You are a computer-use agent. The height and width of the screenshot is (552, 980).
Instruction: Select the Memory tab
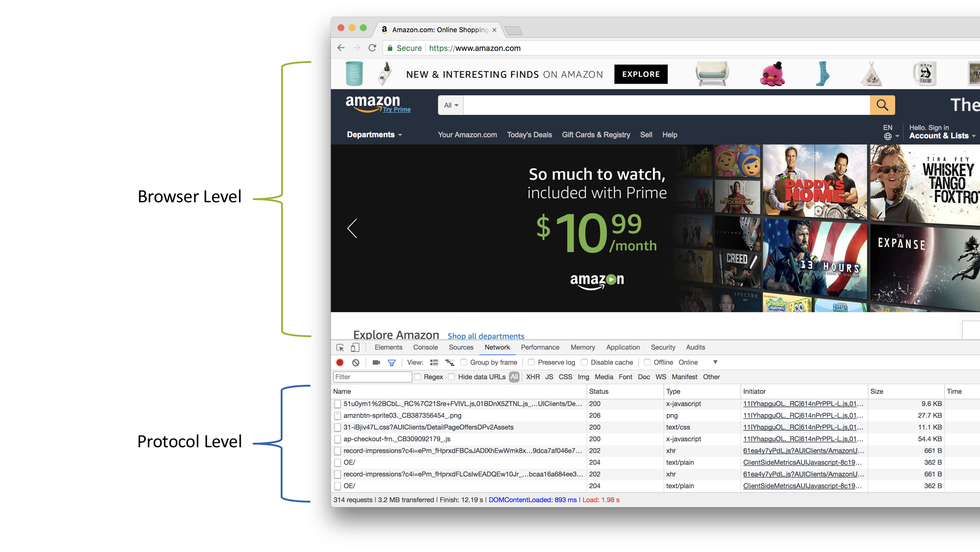click(x=583, y=347)
